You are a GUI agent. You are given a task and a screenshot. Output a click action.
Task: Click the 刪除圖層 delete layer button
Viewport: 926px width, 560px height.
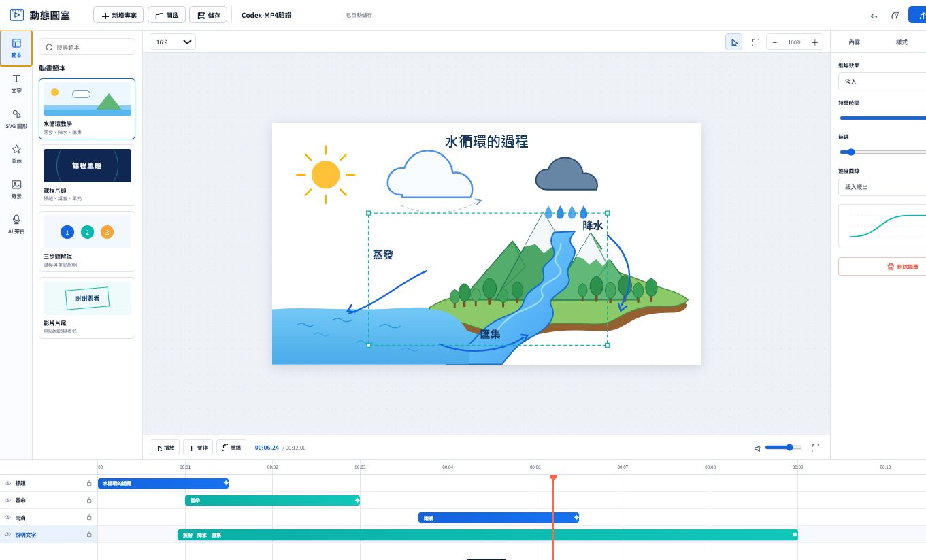tap(882, 267)
